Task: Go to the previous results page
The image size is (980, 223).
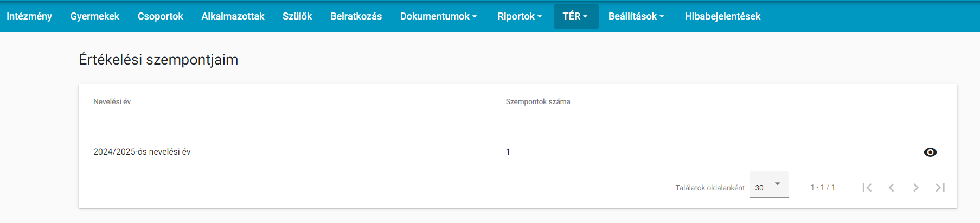Action: coord(891,188)
